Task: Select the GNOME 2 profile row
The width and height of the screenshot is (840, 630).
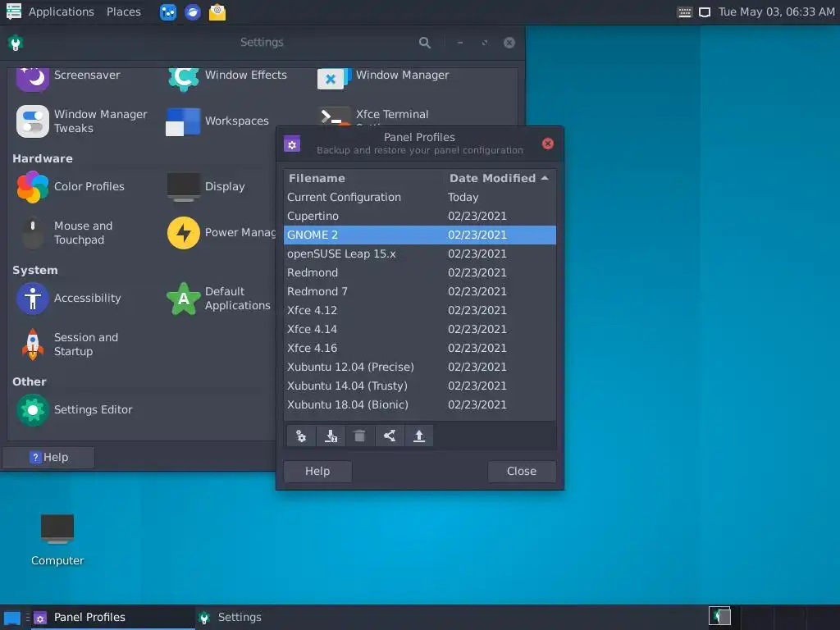Action: (x=420, y=235)
